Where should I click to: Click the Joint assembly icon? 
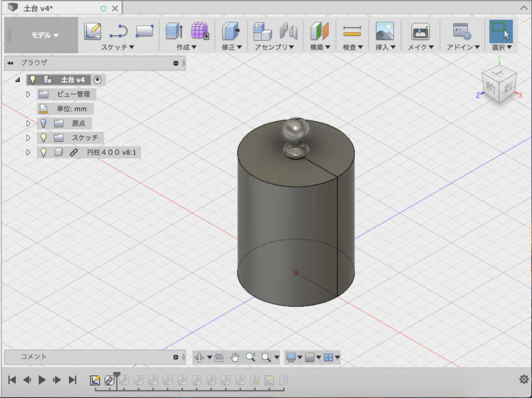tap(288, 31)
